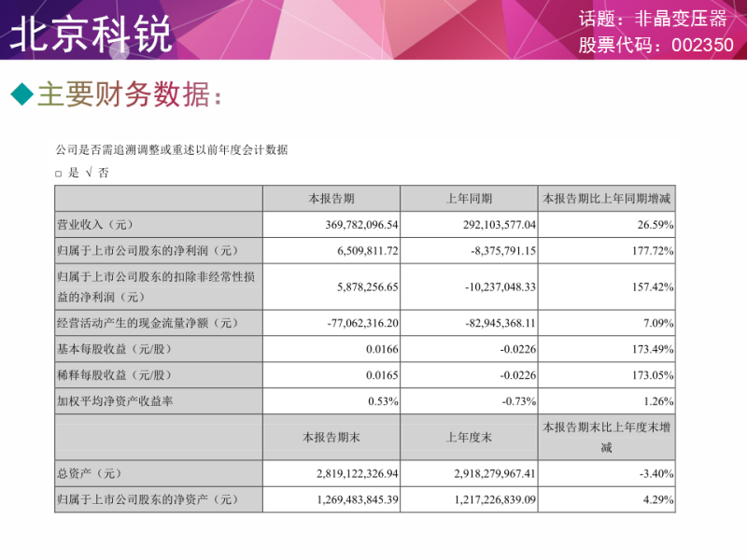Click the 股票代码：002350 text

coord(656,45)
